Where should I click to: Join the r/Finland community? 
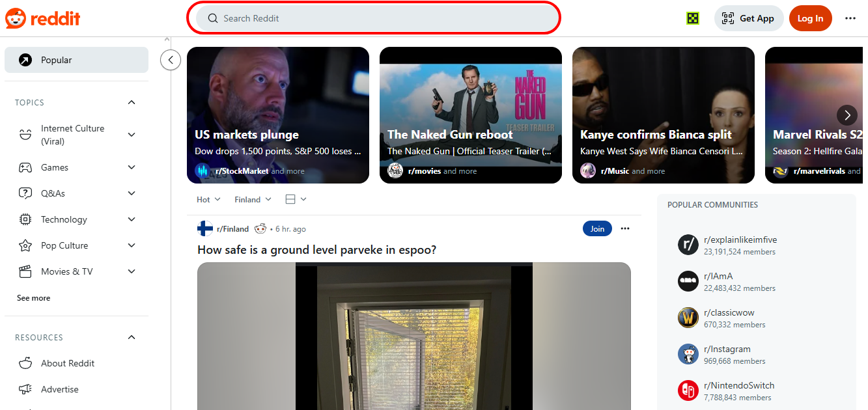tap(597, 228)
